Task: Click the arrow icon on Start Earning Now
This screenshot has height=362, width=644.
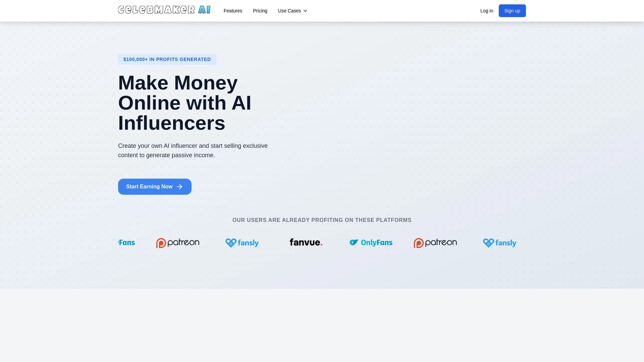Action: click(179, 186)
